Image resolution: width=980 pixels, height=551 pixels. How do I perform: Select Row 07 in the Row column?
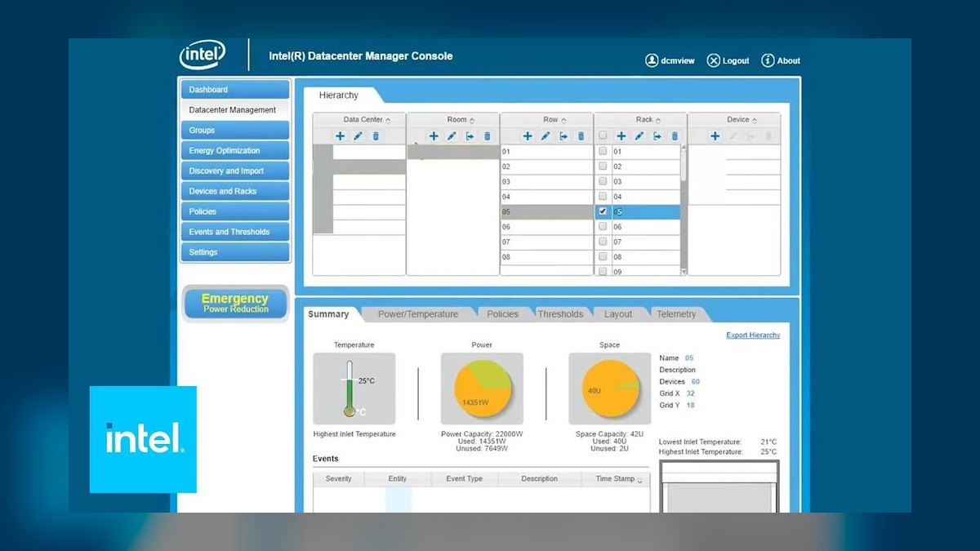[x=546, y=242]
